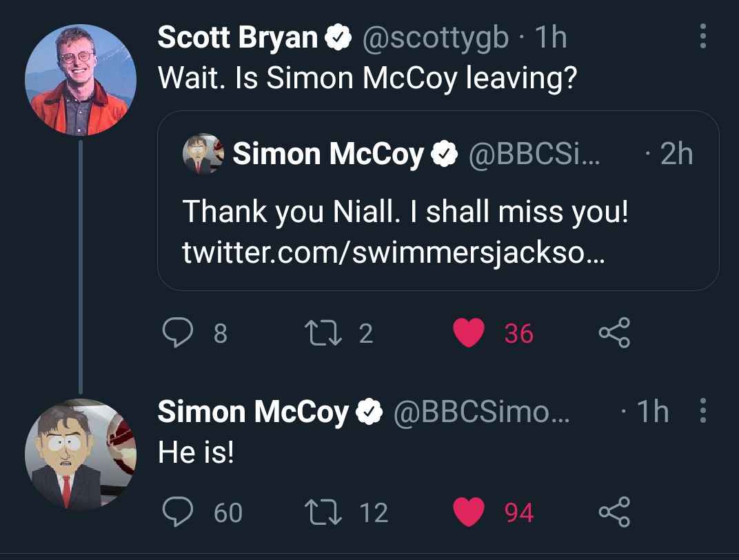Click Scott Bryan's profile picture
Screen dimensions: 739x560
coord(81,76)
